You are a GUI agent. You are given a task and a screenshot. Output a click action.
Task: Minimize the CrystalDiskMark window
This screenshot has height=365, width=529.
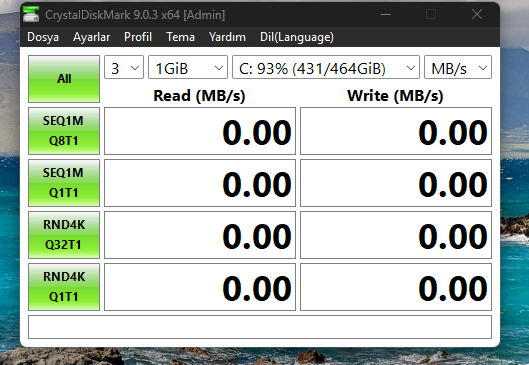click(386, 15)
